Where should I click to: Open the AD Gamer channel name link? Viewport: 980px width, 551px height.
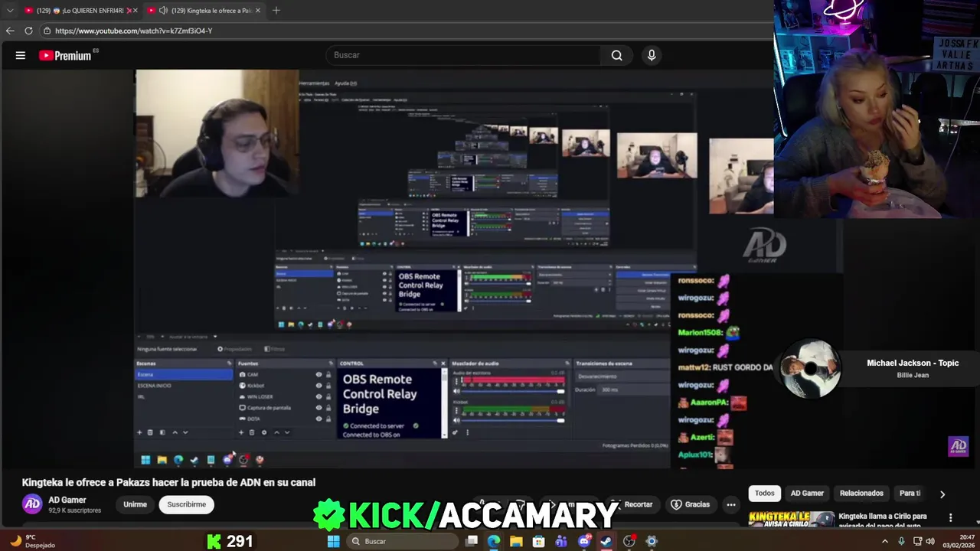pyautogui.click(x=67, y=500)
